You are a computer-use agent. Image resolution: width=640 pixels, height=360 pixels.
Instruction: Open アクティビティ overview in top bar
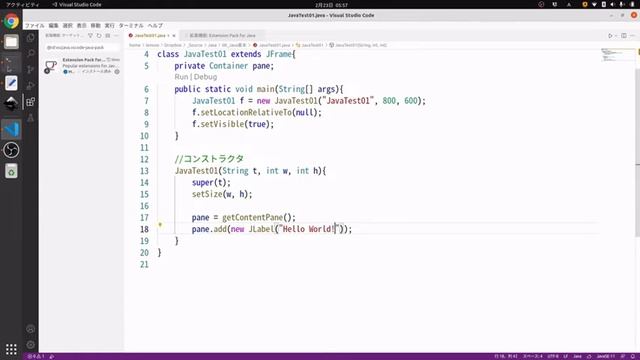(22, 4)
